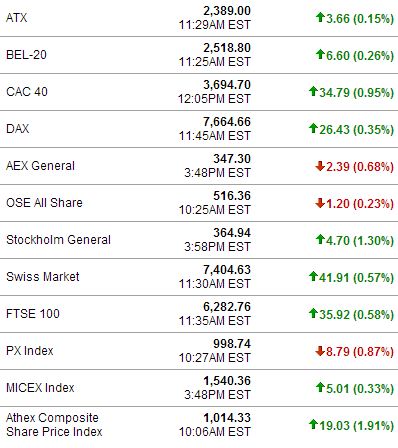
Task: Open the MICEX Index link
Action: pos(40,388)
